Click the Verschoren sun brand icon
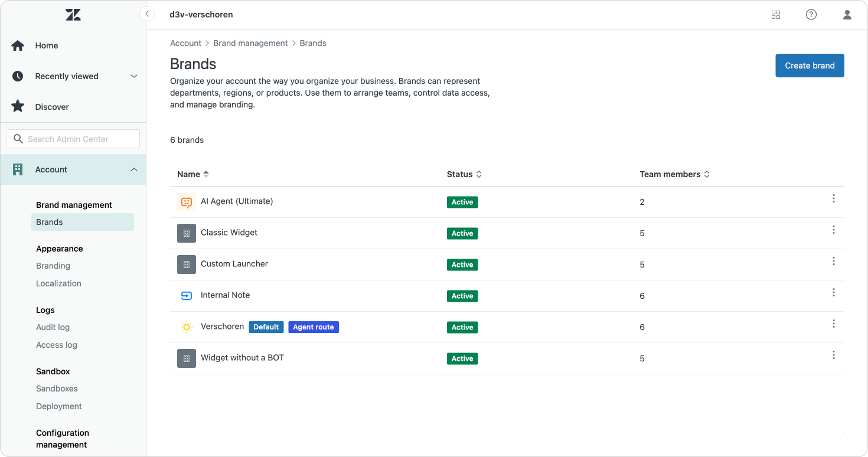 (187, 327)
